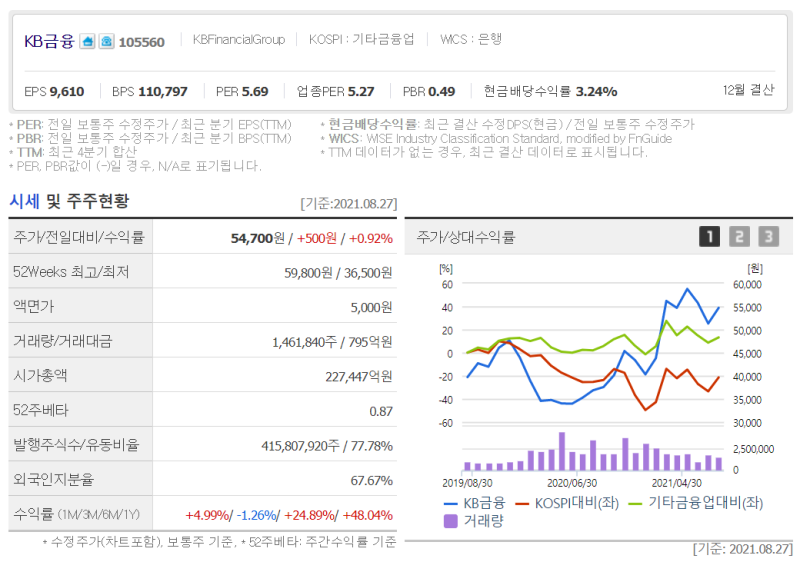Click the BPS value 110,797
The image size is (800, 562).
coord(163,92)
